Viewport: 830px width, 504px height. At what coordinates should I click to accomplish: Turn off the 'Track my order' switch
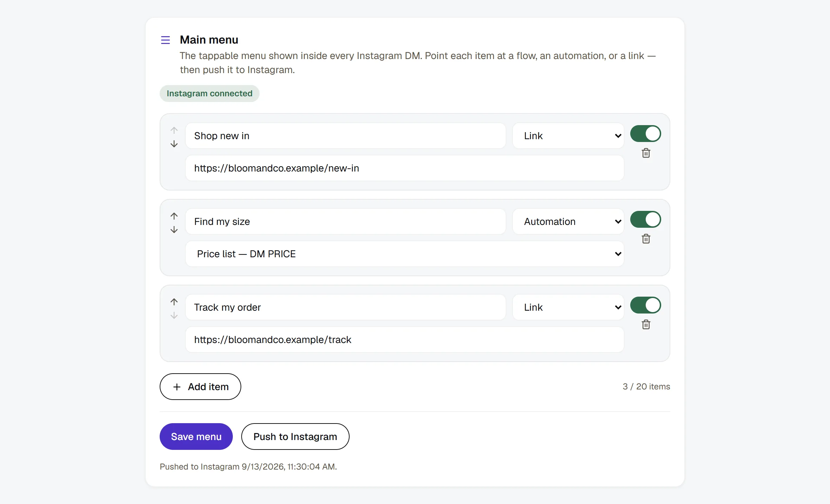click(646, 305)
